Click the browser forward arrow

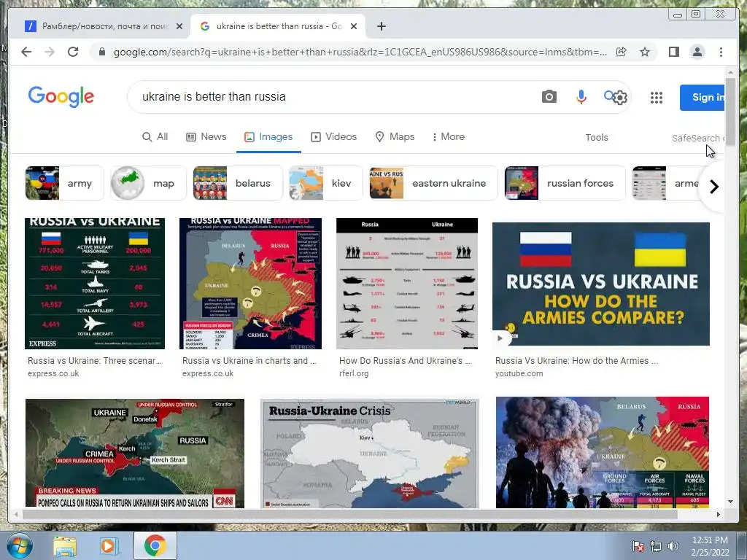point(50,52)
